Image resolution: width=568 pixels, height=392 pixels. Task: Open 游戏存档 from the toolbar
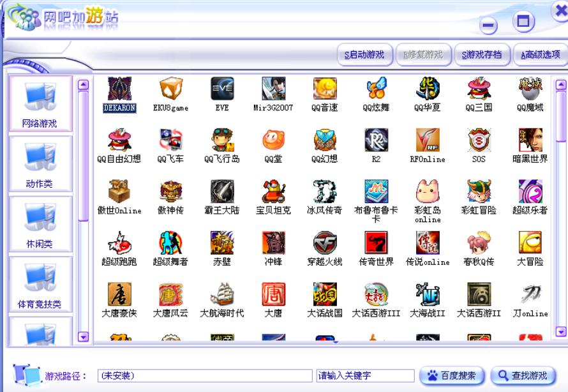[482, 55]
